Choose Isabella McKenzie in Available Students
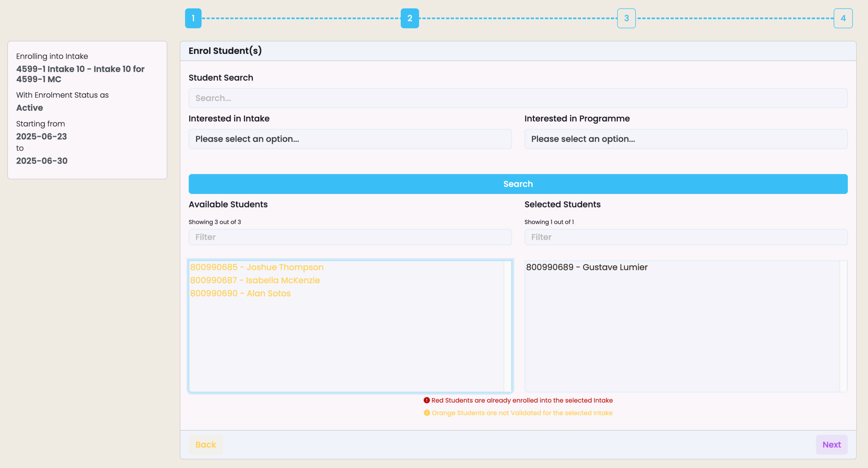 tap(255, 280)
